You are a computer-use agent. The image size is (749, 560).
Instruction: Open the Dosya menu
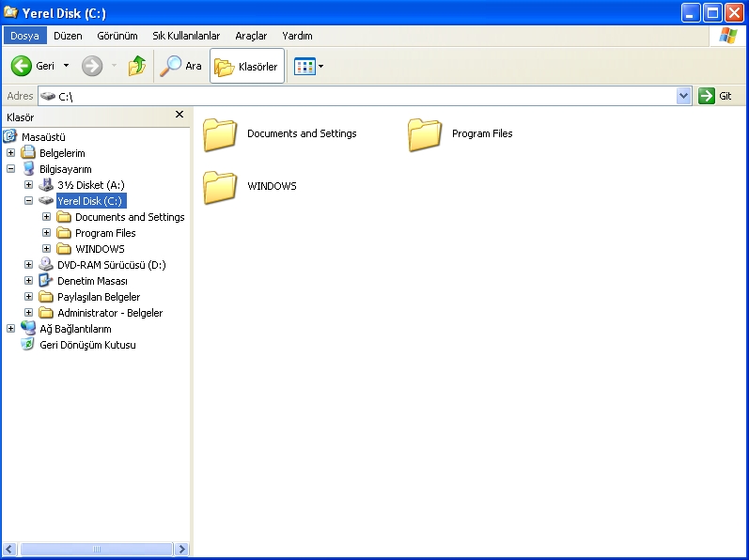click(x=24, y=36)
